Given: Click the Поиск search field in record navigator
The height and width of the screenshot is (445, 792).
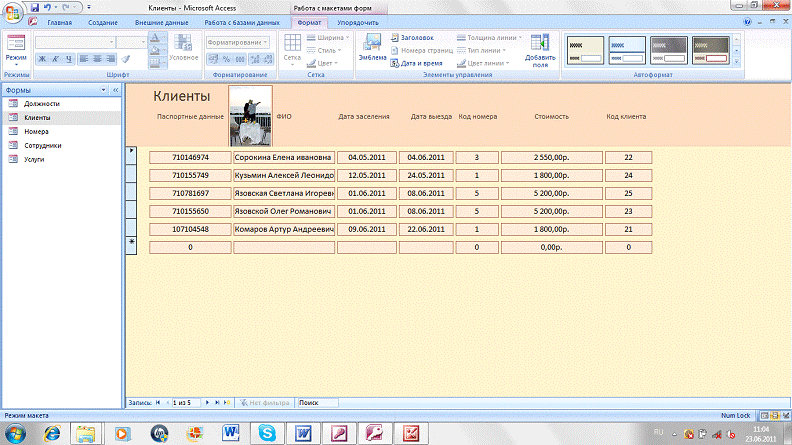Looking at the screenshot, I should click(x=316, y=401).
